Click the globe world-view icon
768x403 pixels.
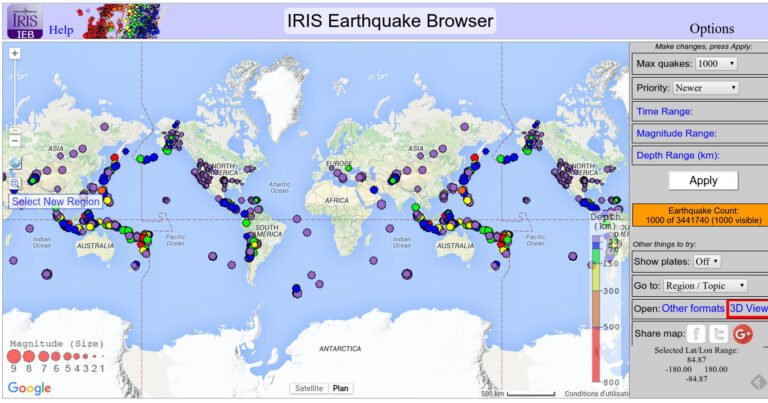click(x=15, y=163)
